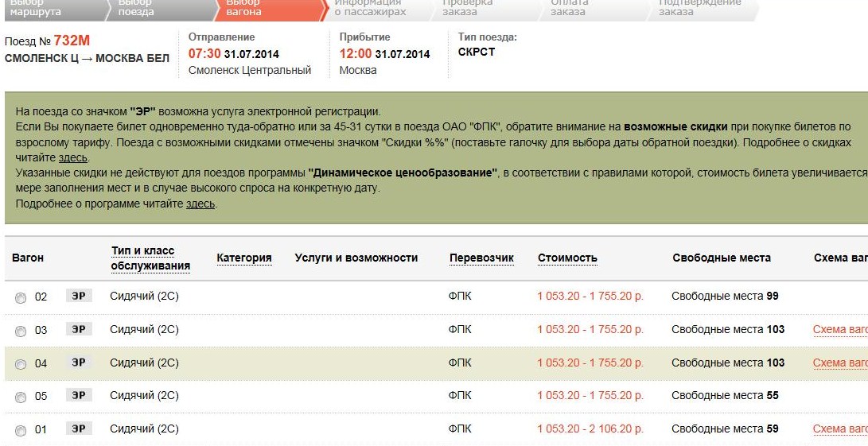This screenshot has height=446, width=868.
Task: View Схема вагона link for wagon 01
Action: (x=839, y=429)
